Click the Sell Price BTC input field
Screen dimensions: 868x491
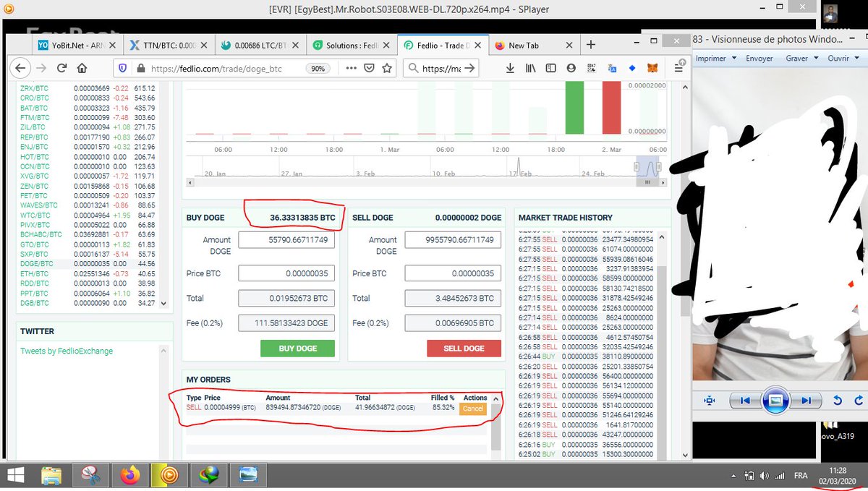click(453, 273)
